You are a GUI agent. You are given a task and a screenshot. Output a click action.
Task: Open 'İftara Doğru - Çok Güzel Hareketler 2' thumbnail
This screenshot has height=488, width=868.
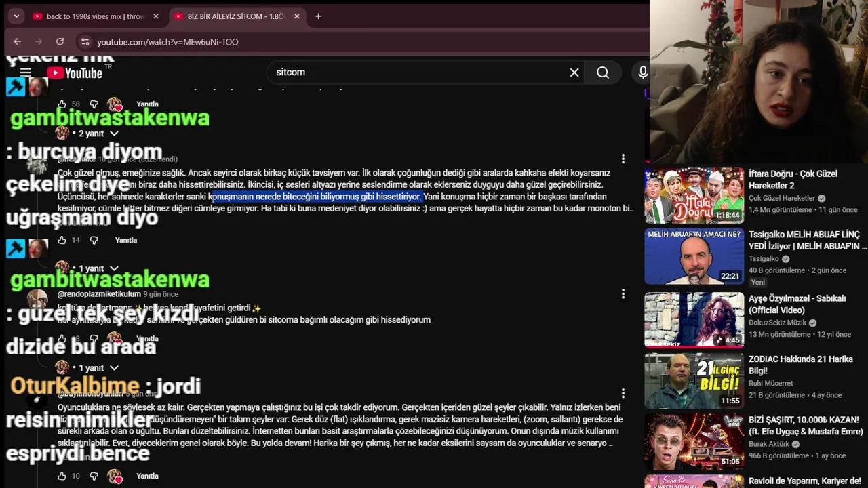[x=694, y=195]
